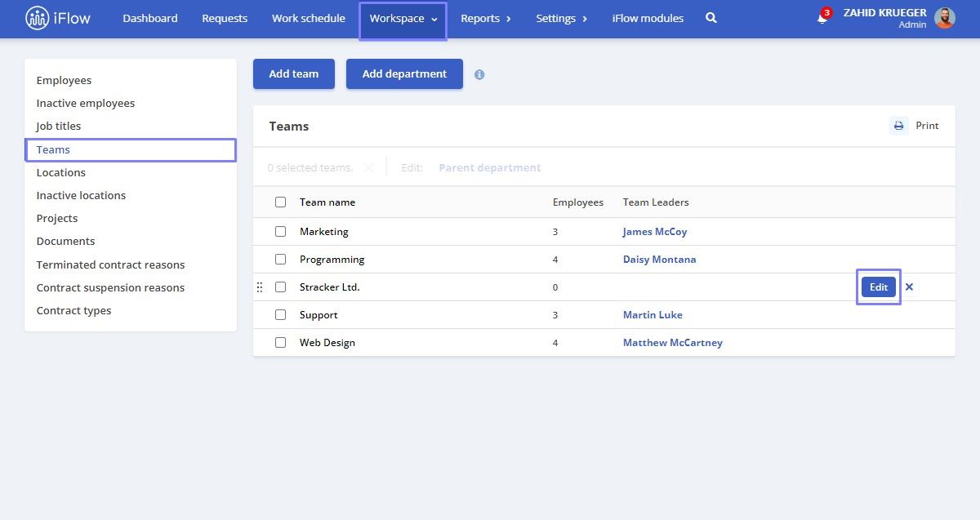
Task: Expand the Workspace dropdown menu
Action: coord(403,19)
